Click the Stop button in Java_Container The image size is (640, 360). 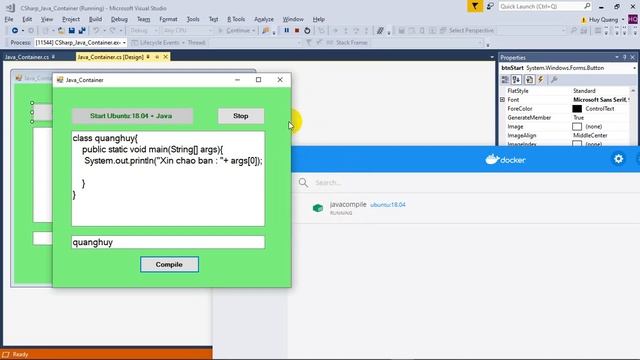(241, 116)
